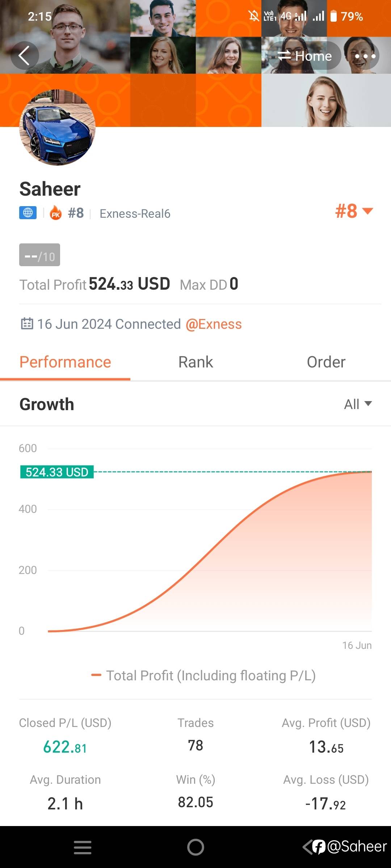Expand the orange #8 account dropdown
Image resolution: width=391 pixels, height=868 pixels.
[x=354, y=211]
